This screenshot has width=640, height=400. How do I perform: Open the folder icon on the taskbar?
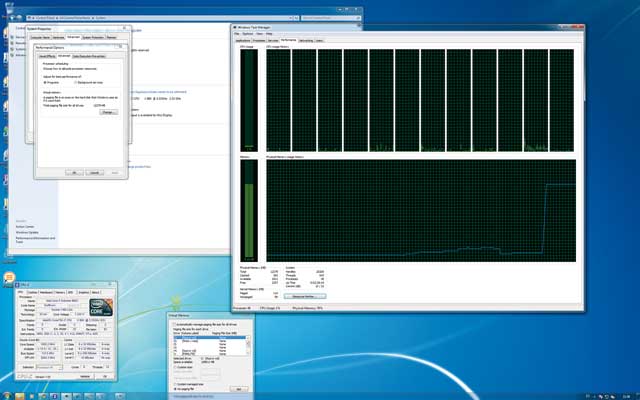[x=20, y=396]
